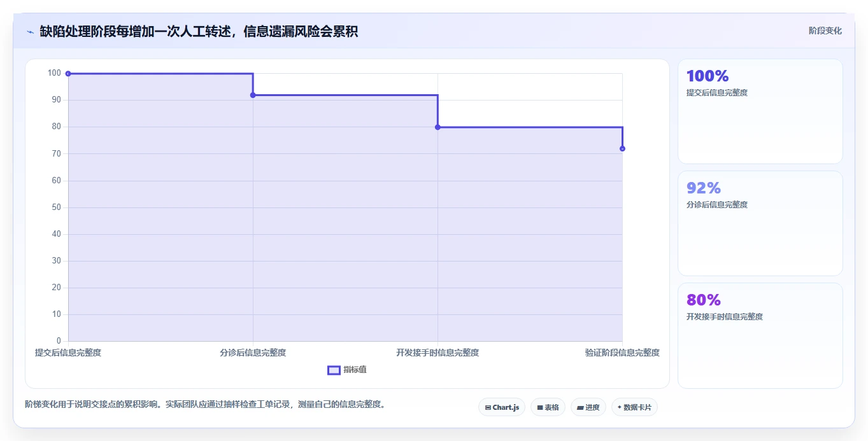
Task: Toggle the 指标值 legend item
Action: click(347, 370)
